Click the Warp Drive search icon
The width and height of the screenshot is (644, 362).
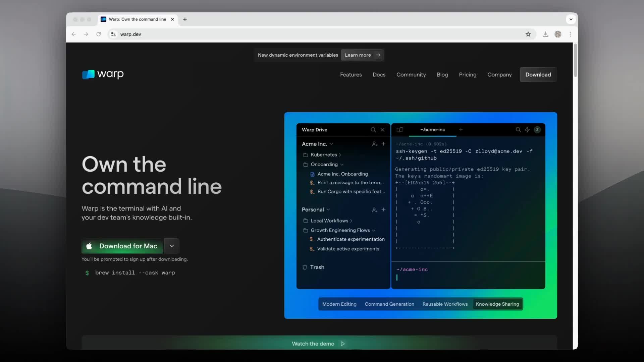373,129
